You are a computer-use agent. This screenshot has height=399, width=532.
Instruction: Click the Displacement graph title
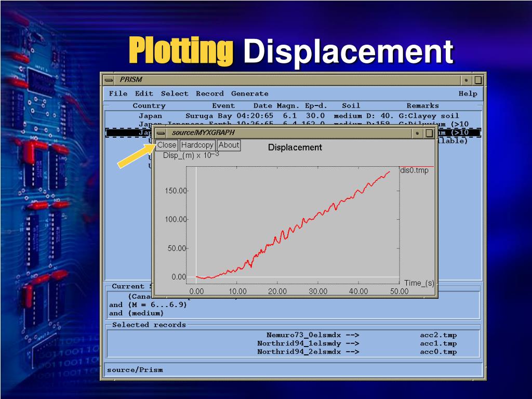click(295, 147)
